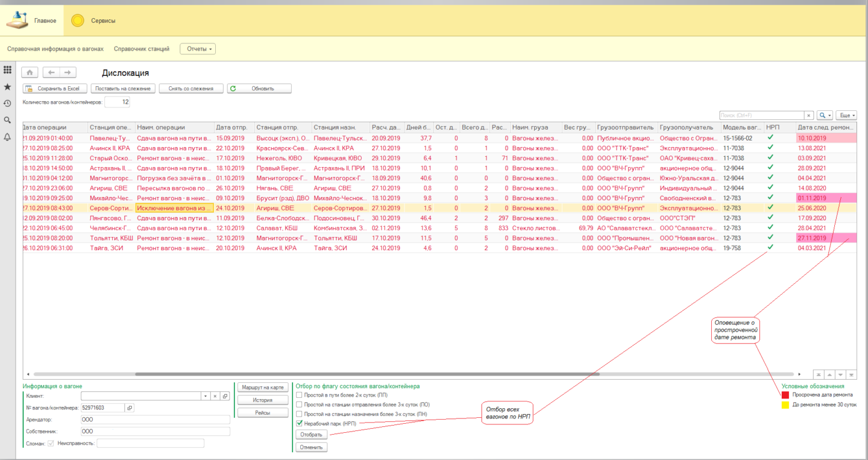Image resolution: width=868 pixels, height=460 pixels.
Task: Click the Собственник input field
Action: (x=156, y=432)
